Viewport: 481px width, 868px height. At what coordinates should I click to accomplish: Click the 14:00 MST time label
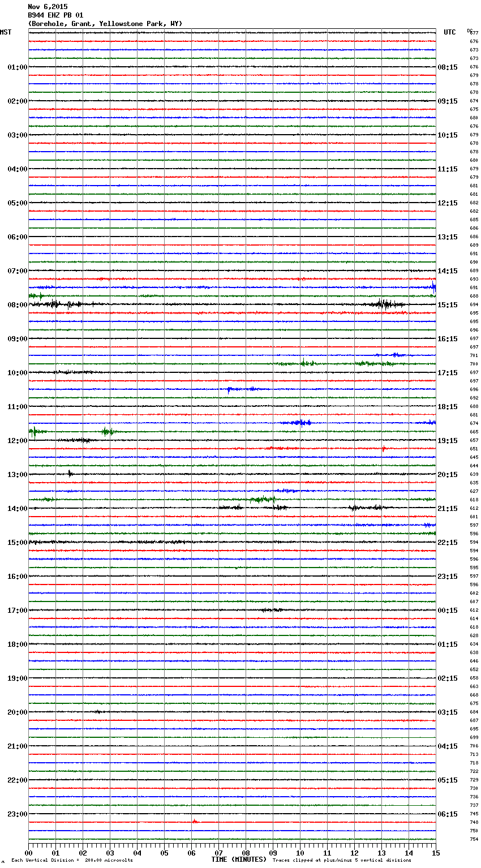18,509
